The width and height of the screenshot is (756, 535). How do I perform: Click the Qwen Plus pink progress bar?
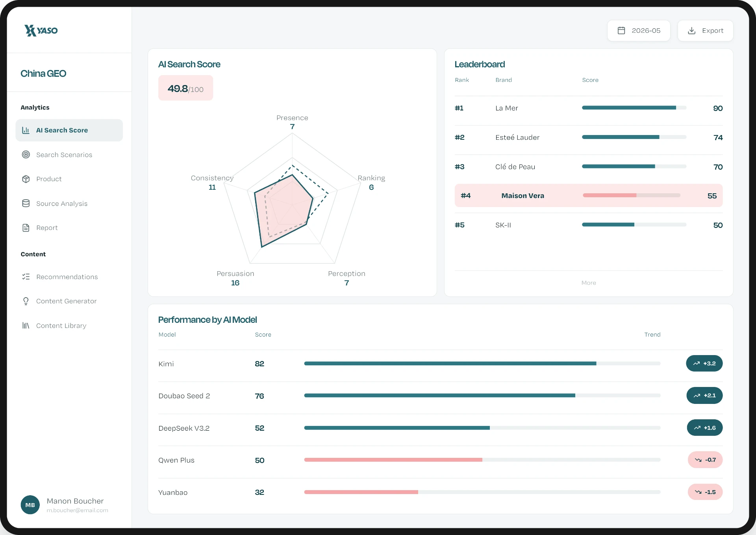click(x=482, y=460)
